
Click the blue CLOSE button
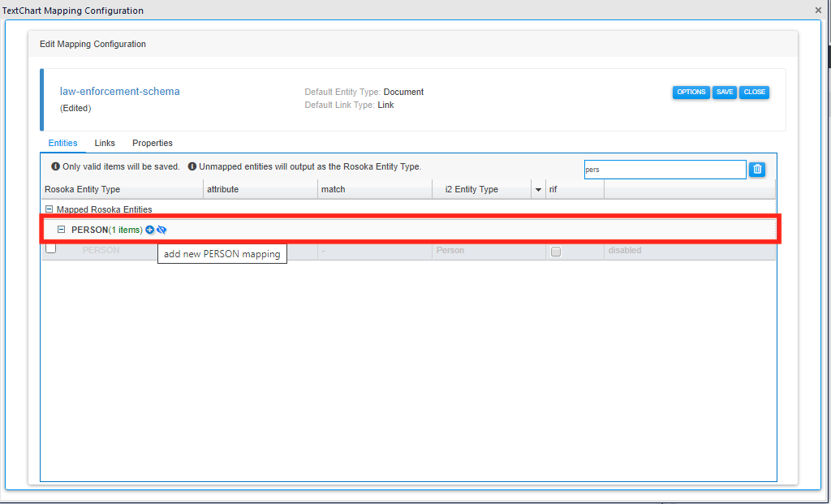755,93
